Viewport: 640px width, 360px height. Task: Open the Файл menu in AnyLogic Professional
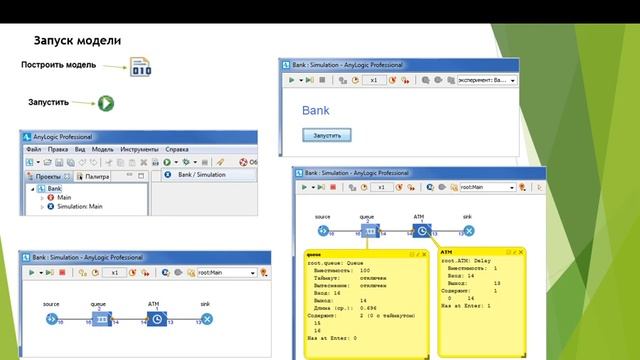(33, 149)
